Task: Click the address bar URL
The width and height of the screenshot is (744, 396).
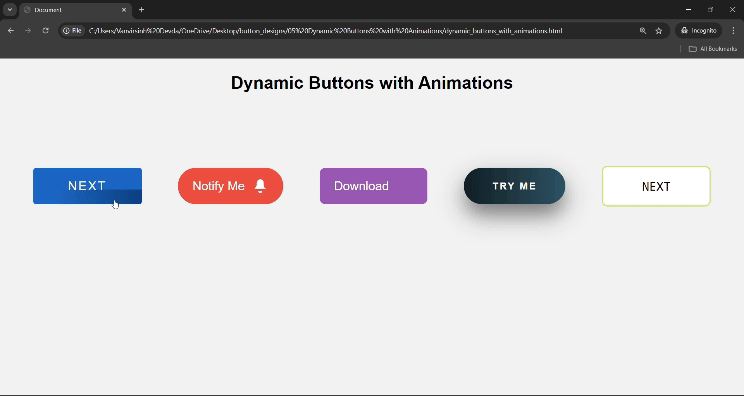Action: tap(326, 30)
